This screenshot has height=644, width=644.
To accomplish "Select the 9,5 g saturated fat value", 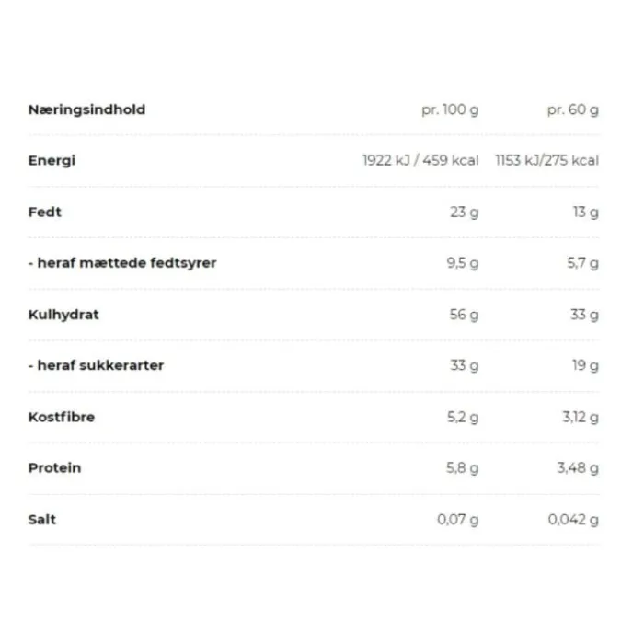I will (462, 264).
